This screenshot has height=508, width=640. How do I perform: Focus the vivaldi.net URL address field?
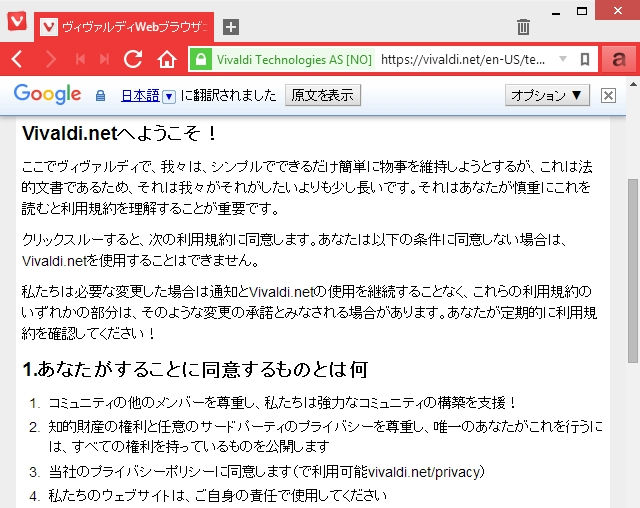(x=463, y=60)
